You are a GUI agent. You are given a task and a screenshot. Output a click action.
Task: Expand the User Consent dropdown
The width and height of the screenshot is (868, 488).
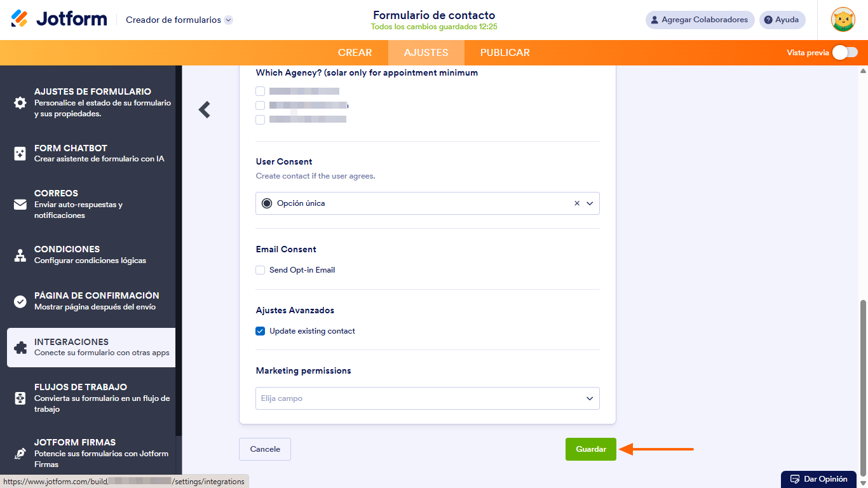(x=590, y=203)
